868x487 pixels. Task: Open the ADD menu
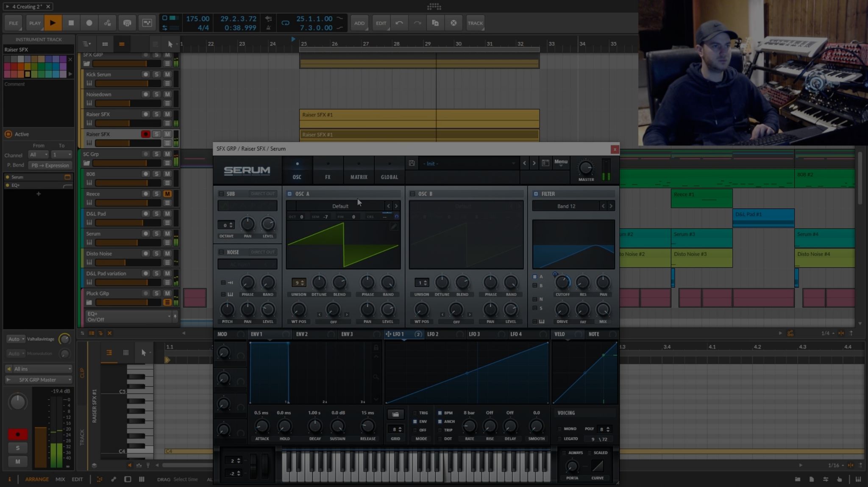(x=359, y=23)
